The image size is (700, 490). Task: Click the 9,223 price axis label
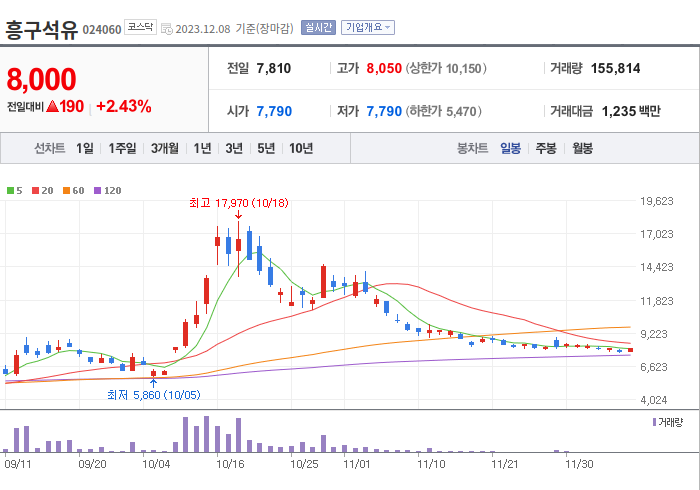[654, 334]
